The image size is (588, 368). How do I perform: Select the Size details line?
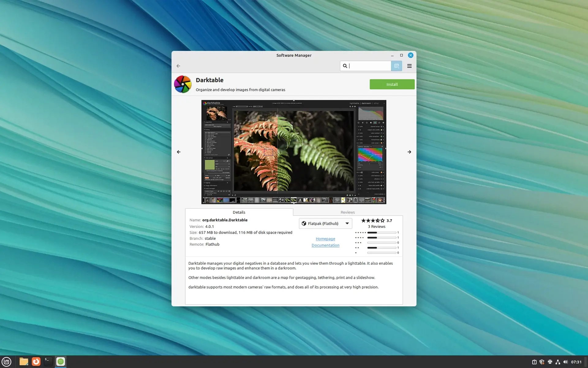pyautogui.click(x=241, y=232)
